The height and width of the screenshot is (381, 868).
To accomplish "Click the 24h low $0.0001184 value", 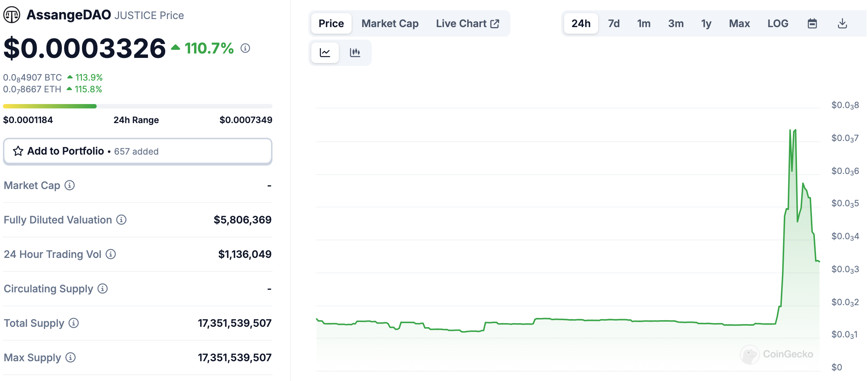I will [x=28, y=120].
